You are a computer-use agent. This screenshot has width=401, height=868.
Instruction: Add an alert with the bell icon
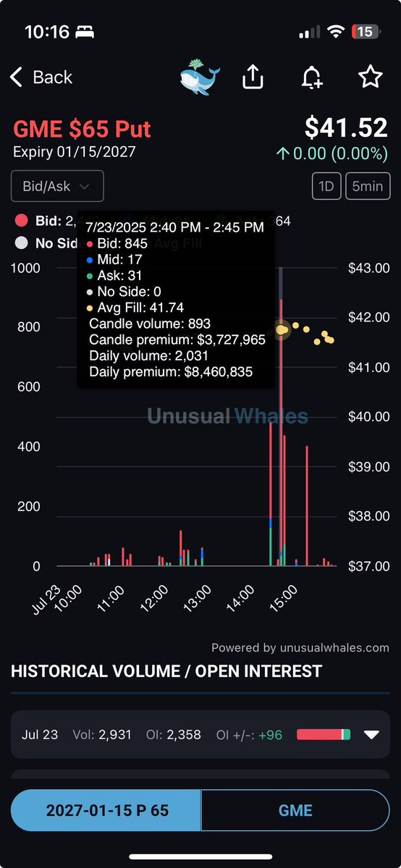tap(312, 77)
